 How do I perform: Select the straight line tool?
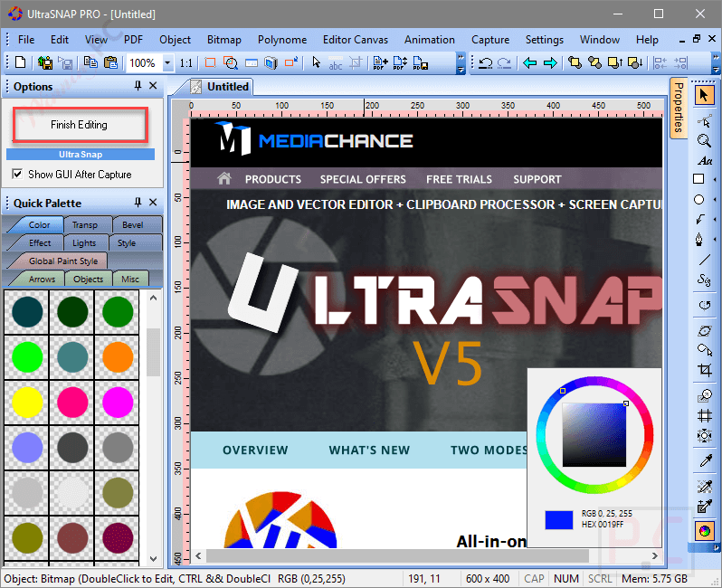(704, 260)
